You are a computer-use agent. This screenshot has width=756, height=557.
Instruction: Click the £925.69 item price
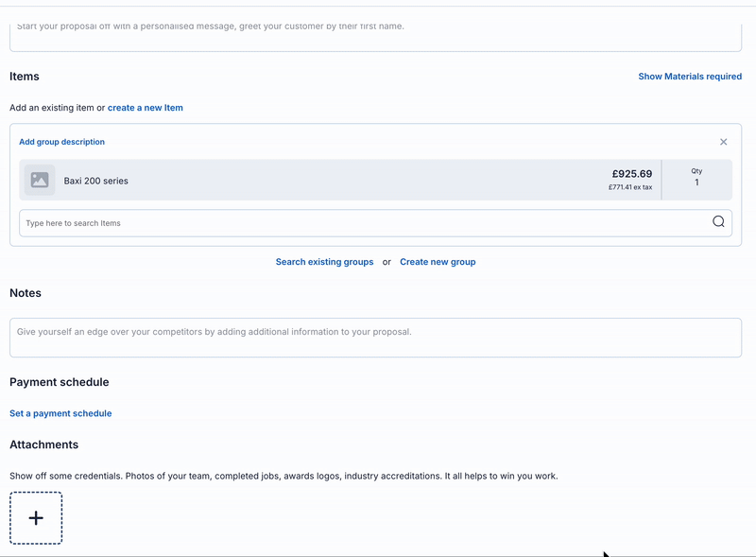click(631, 174)
